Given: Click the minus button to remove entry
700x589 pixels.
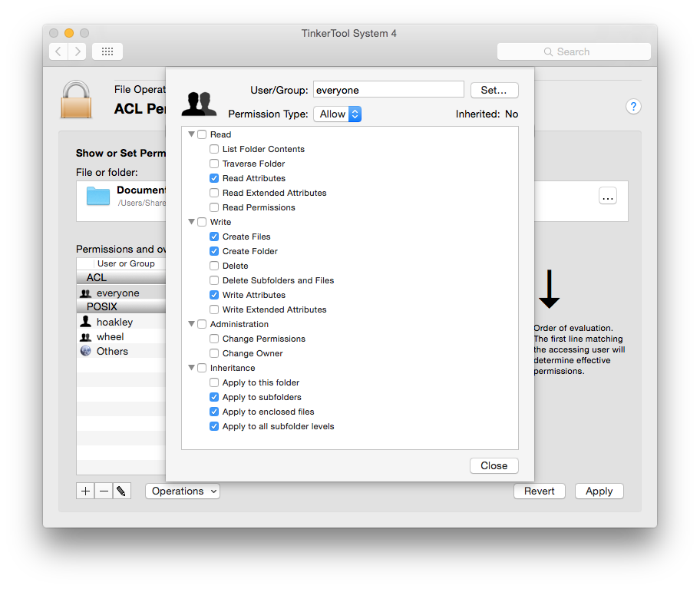Looking at the screenshot, I should tap(104, 491).
